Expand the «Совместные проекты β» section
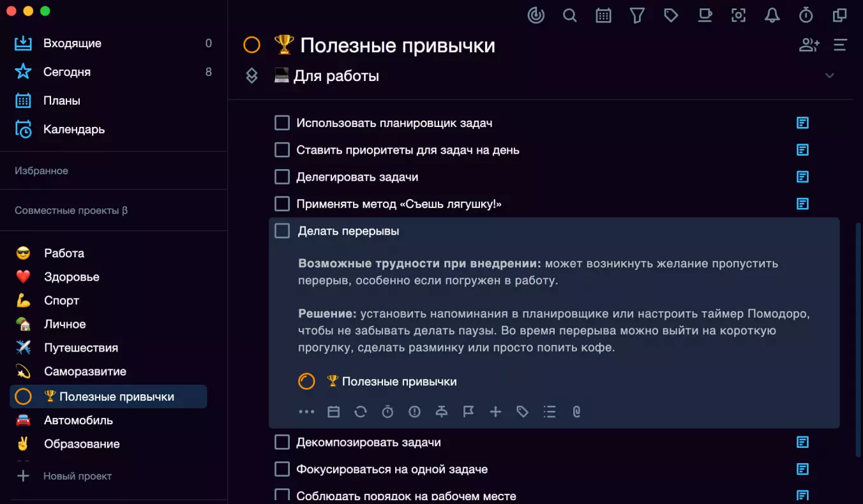The width and height of the screenshot is (863, 504). click(x=71, y=210)
